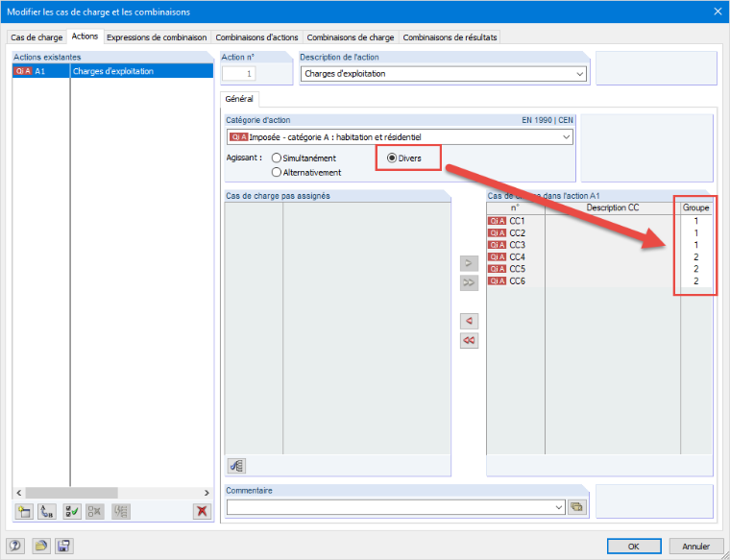Select load case CC6 in the list
This screenshot has height=560, width=730.
(599, 281)
